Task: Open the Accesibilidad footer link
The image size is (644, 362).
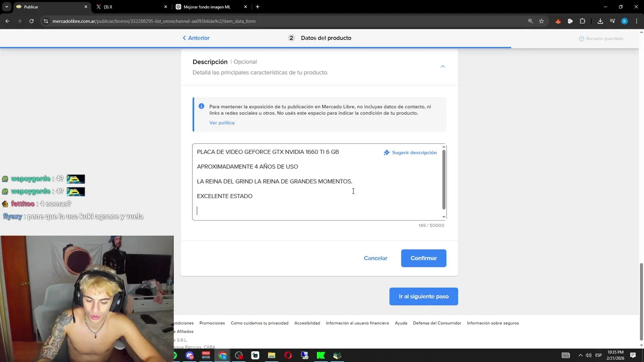Action: [307, 323]
